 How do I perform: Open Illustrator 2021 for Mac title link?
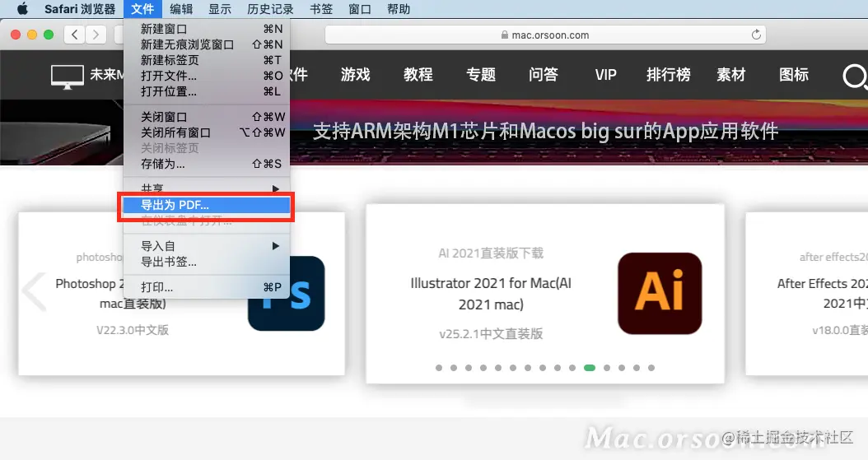491,294
